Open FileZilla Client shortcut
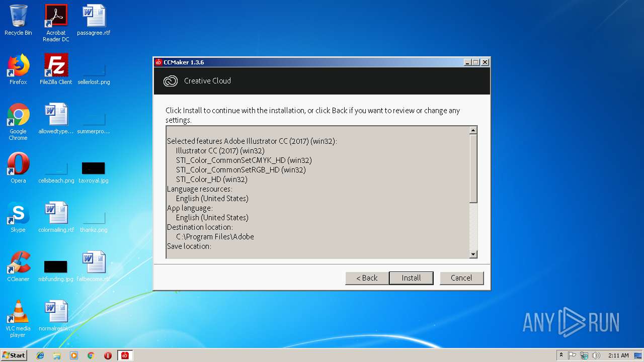644x362 pixels. point(56,69)
